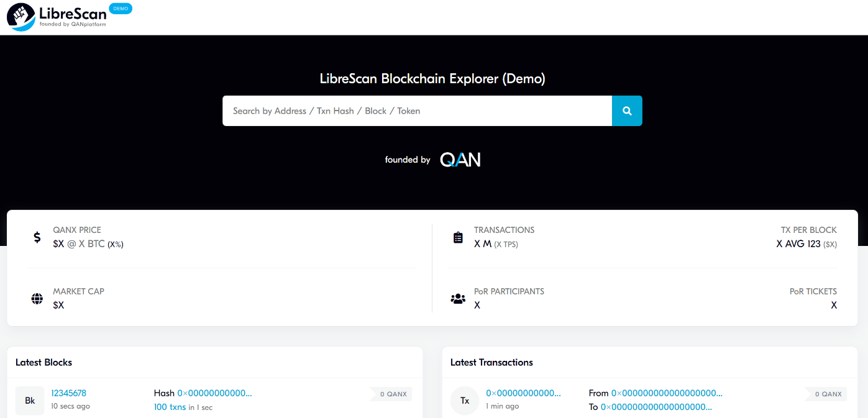This screenshot has height=418, width=868.
Task: Click the clipboard Transactions icon
Action: click(x=458, y=237)
